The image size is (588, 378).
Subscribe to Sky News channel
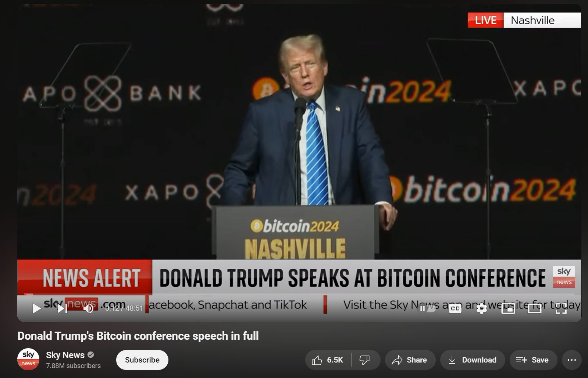coord(142,360)
